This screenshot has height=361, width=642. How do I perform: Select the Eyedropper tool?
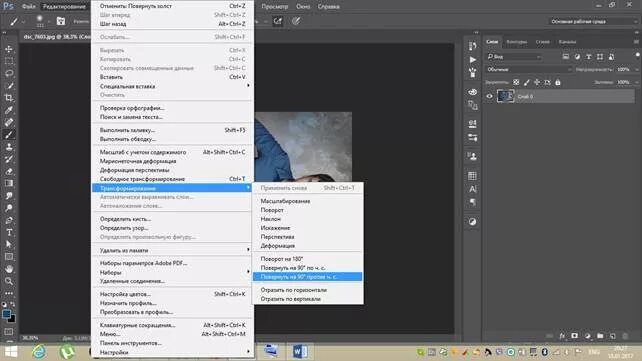click(x=9, y=110)
